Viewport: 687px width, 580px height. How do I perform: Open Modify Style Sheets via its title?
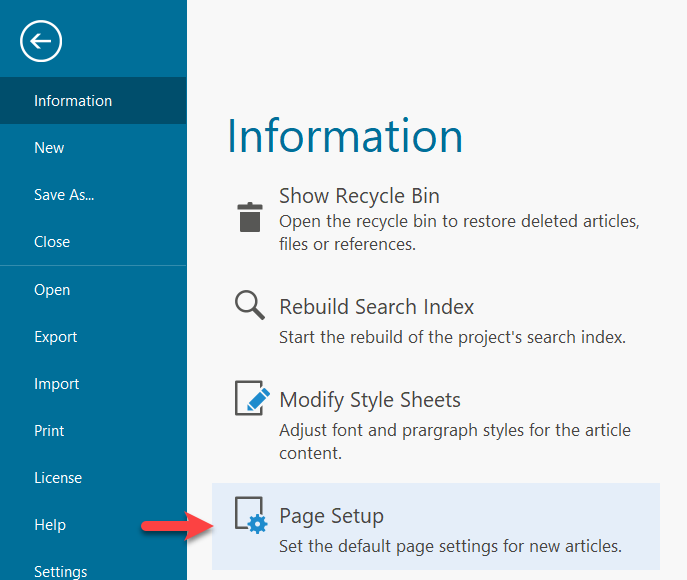click(370, 400)
